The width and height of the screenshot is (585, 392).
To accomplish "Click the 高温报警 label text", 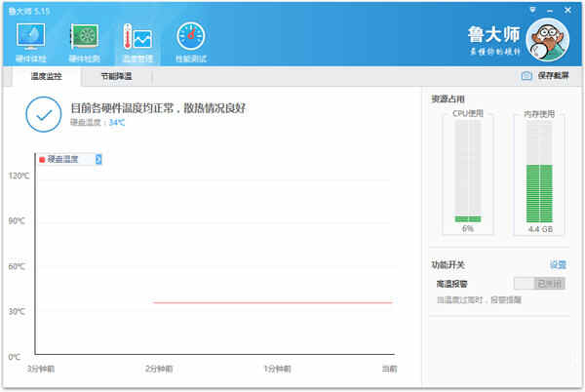I will click(x=451, y=284).
